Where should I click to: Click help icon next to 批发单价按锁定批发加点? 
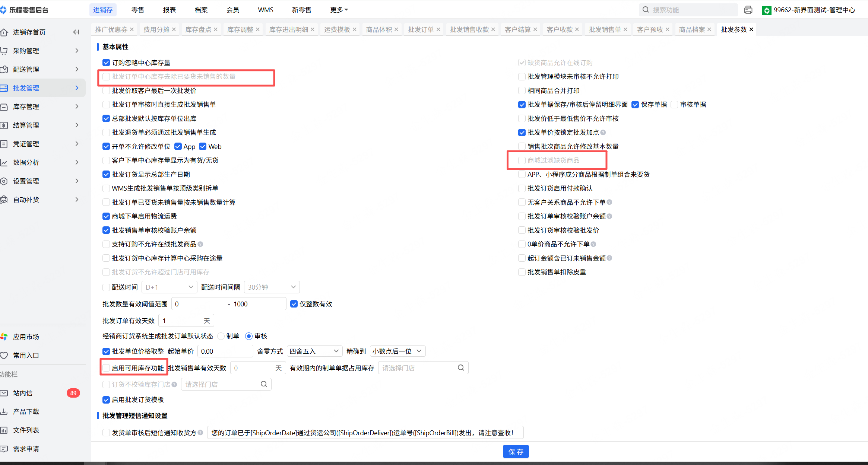pos(603,133)
